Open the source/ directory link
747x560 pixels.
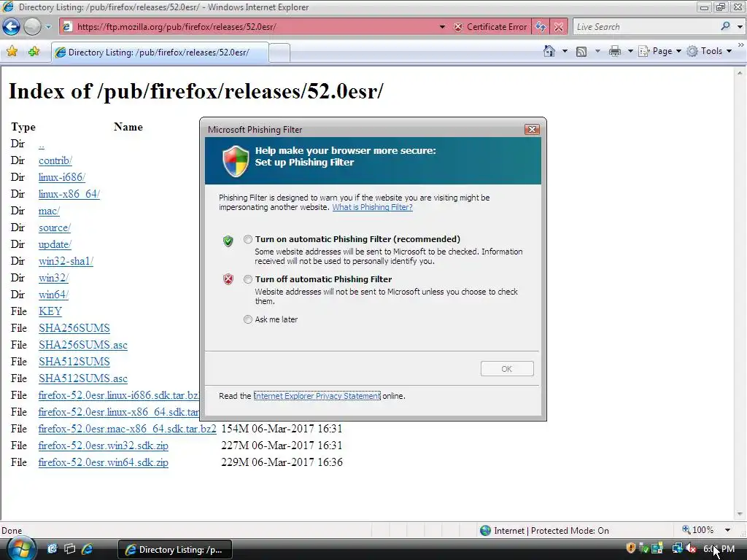(x=55, y=227)
